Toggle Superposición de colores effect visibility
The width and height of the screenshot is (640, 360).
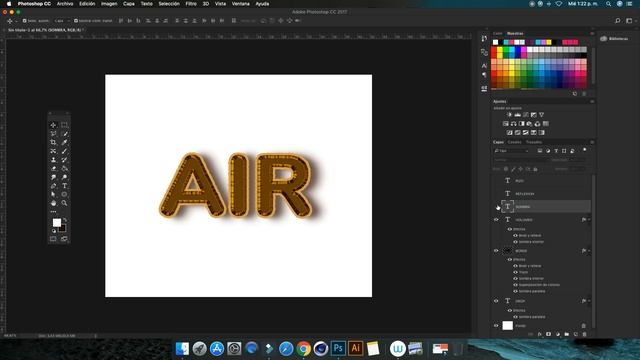pyautogui.click(x=516, y=285)
